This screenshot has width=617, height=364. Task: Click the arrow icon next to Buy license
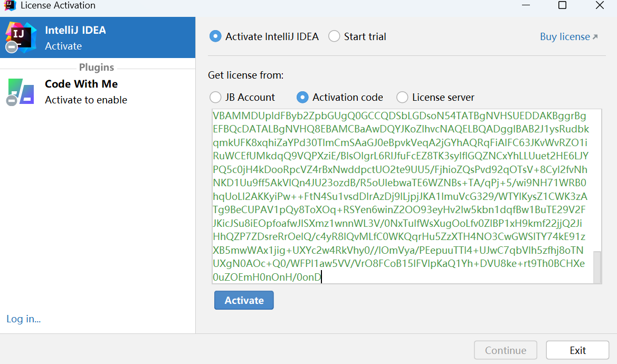tap(595, 36)
